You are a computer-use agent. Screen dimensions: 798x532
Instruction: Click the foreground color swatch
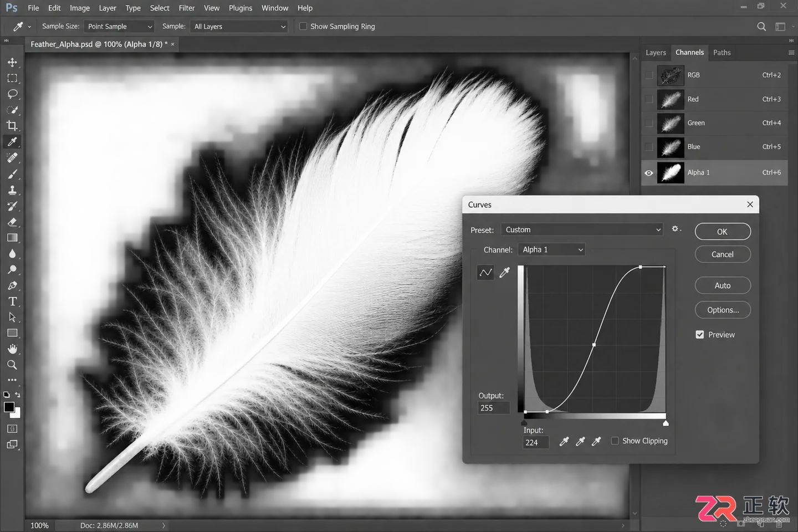coord(9,407)
